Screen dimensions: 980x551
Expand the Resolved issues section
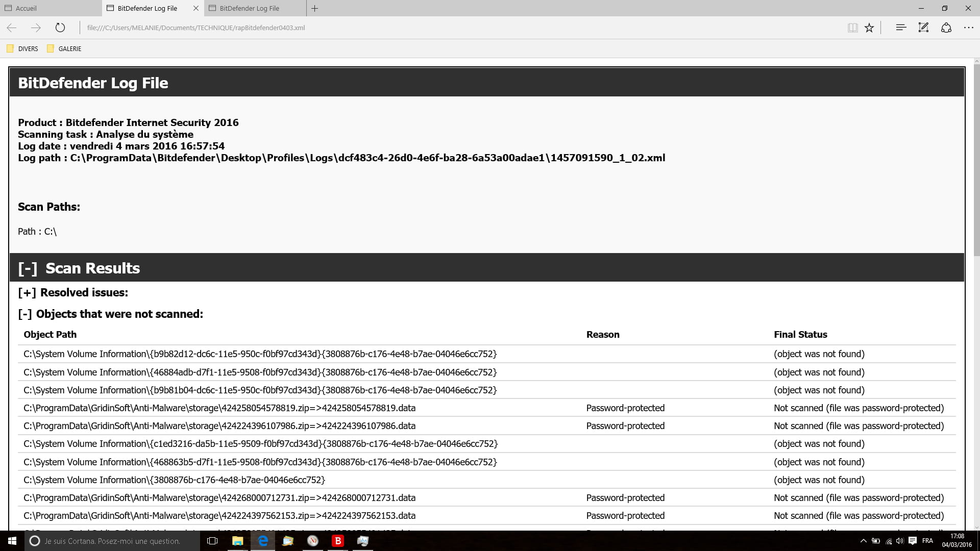[27, 293]
